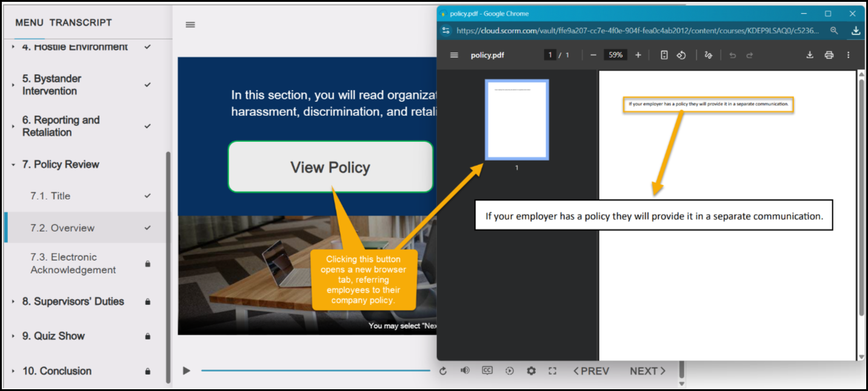The height and width of the screenshot is (391, 868).
Task: Switch to the TRANSCRIPT tab
Action: 81,22
